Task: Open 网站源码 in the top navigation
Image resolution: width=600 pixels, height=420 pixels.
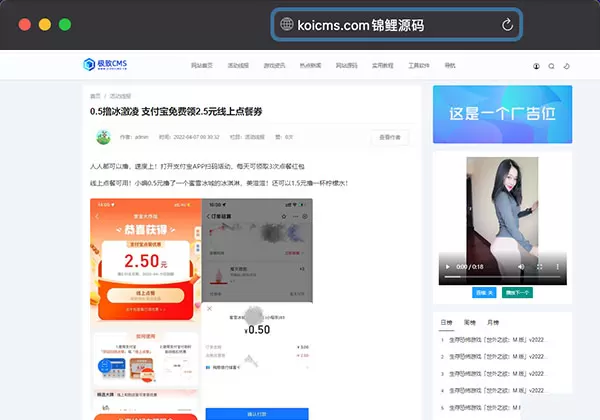Action: pyautogui.click(x=347, y=65)
